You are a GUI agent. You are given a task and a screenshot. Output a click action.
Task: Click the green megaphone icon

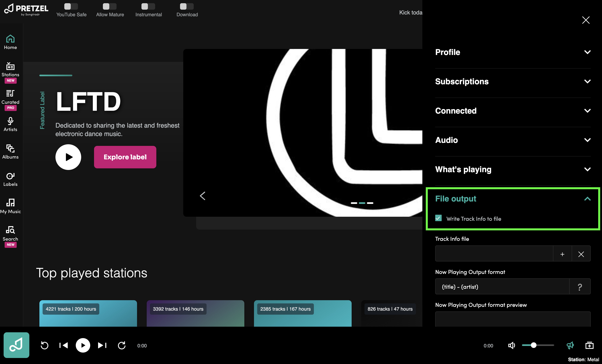[570, 346]
